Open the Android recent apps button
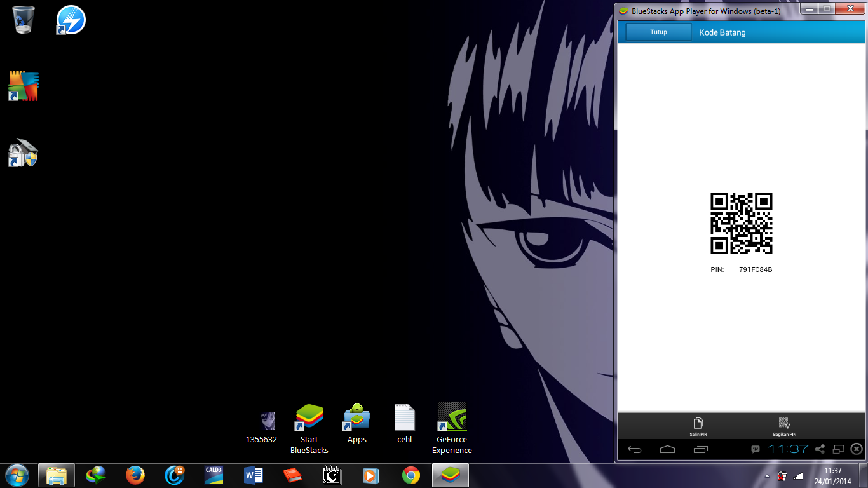 701,449
